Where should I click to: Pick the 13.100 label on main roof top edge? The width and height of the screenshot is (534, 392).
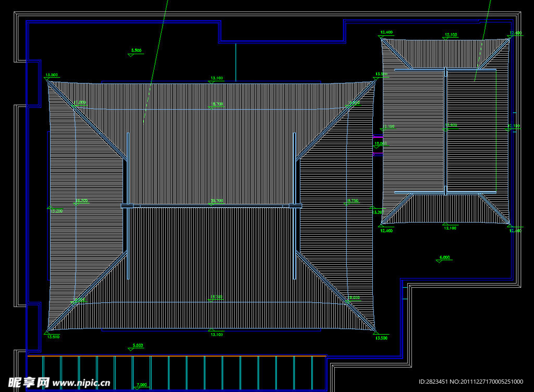[x=216, y=78]
